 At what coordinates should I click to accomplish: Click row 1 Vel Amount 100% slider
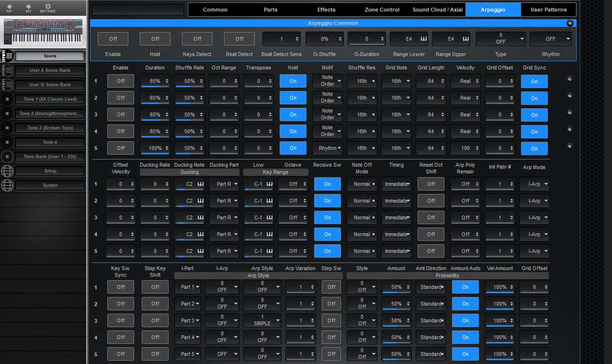tap(500, 287)
